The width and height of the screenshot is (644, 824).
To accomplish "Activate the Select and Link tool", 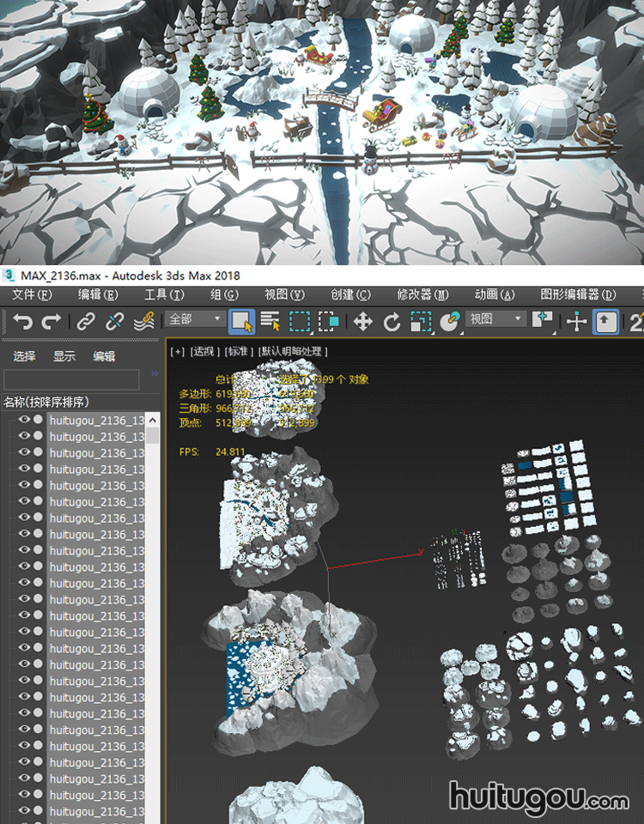I will [86, 321].
